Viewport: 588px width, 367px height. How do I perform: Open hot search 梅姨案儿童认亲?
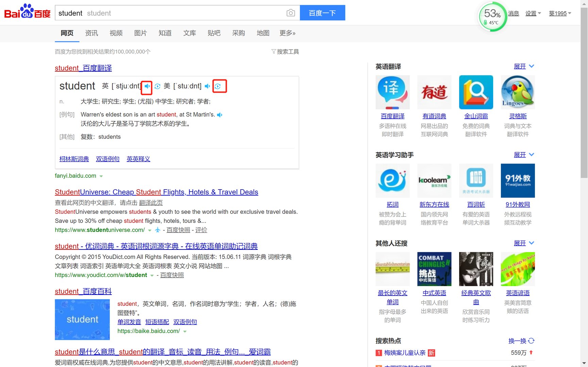click(405, 353)
